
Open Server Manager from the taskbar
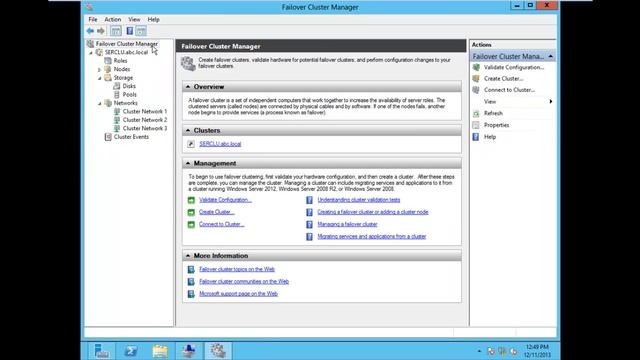pos(101,351)
